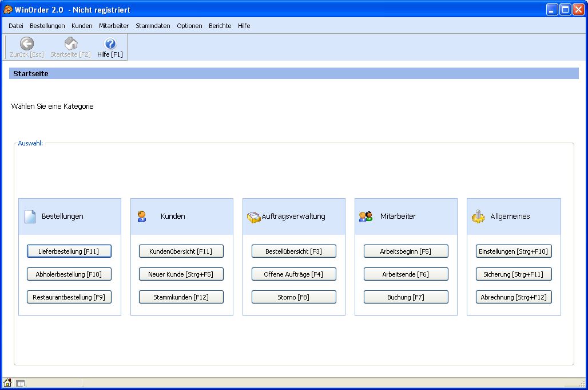Close the WinOrder window

[578, 10]
